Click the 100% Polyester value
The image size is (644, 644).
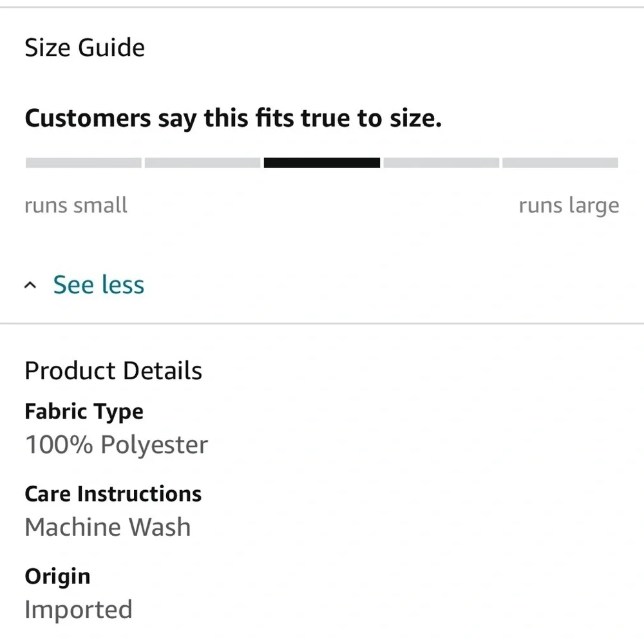click(117, 445)
